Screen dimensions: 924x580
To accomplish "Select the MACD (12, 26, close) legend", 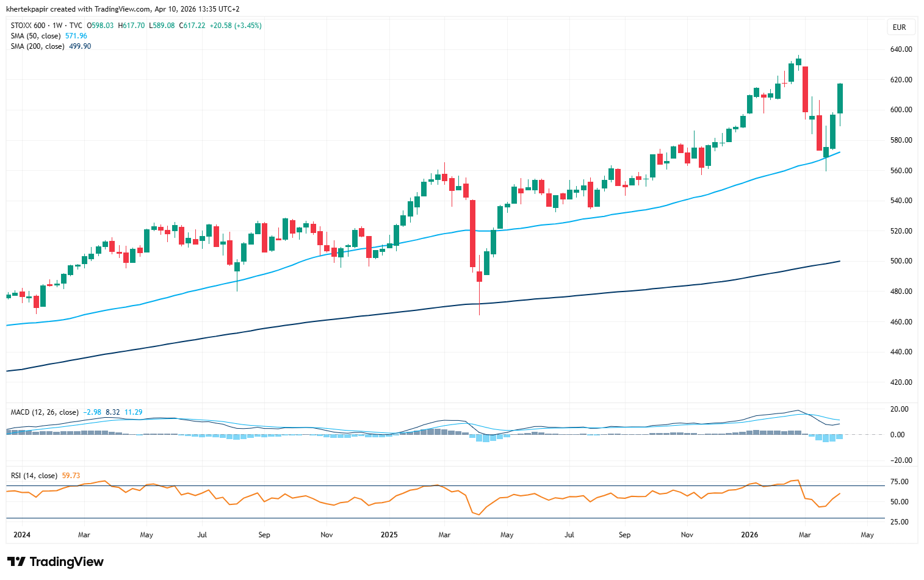I will (45, 412).
